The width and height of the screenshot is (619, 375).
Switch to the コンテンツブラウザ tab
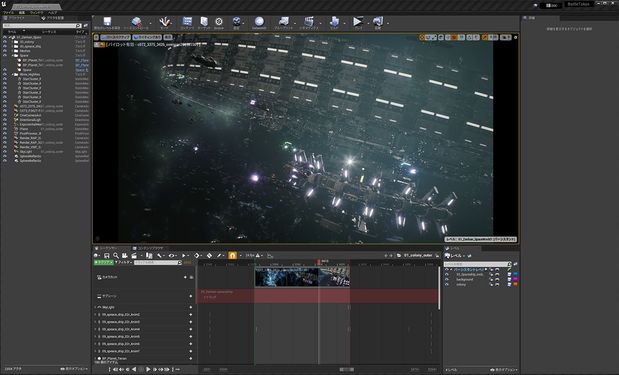click(x=148, y=248)
